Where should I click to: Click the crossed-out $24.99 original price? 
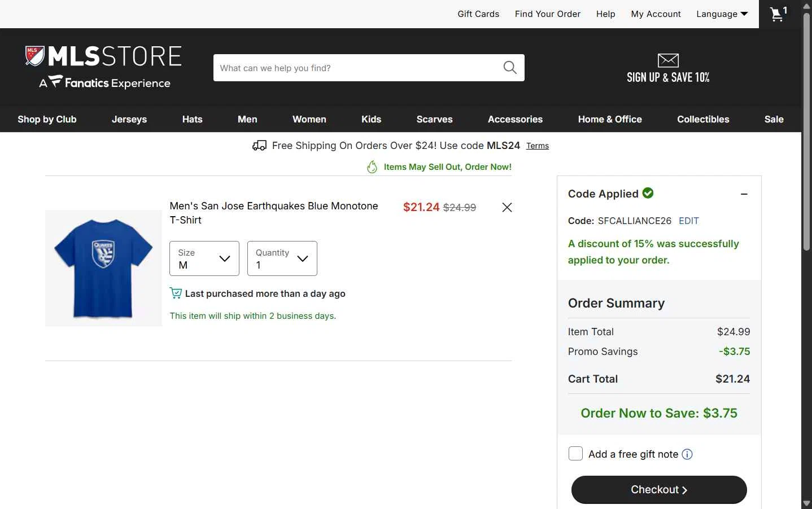460,208
